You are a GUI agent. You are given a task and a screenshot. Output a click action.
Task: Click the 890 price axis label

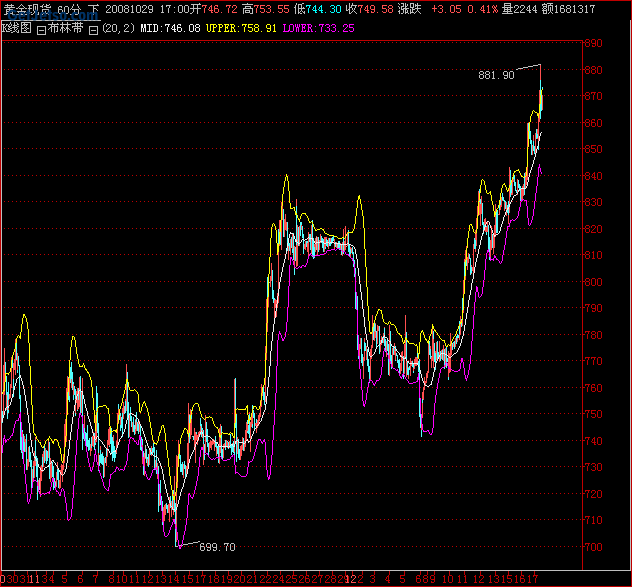(x=594, y=43)
